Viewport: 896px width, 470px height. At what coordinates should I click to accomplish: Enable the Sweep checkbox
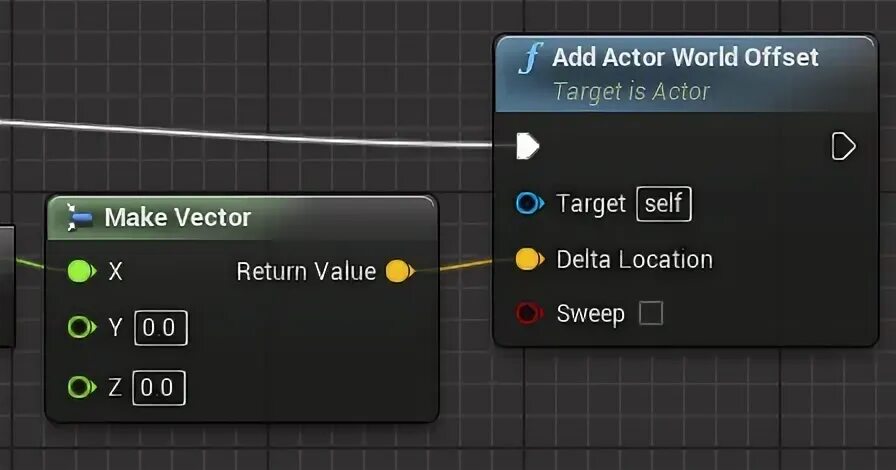coord(651,313)
